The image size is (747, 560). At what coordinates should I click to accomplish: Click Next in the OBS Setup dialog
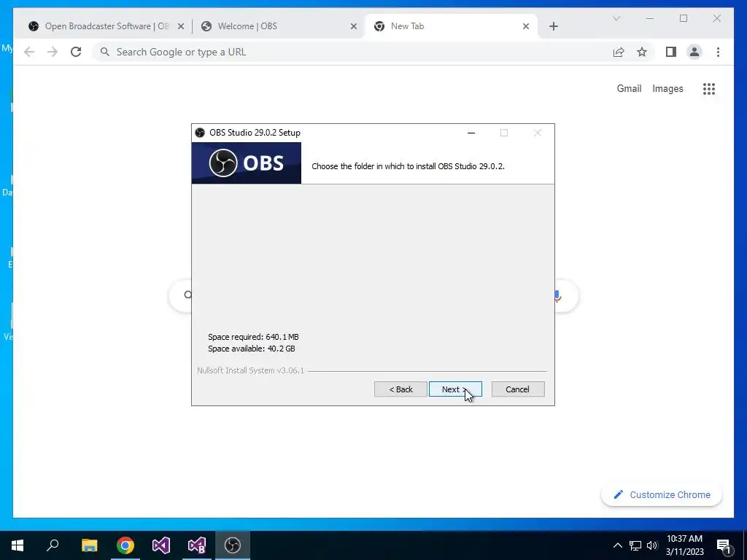click(x=455, y=389)
